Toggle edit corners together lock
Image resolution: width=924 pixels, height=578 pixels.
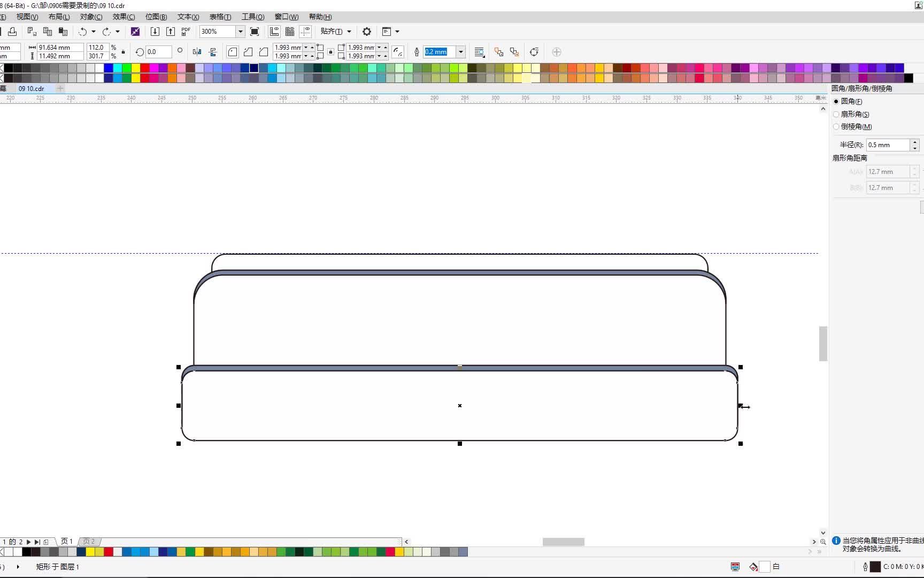[x=331, y=52]
